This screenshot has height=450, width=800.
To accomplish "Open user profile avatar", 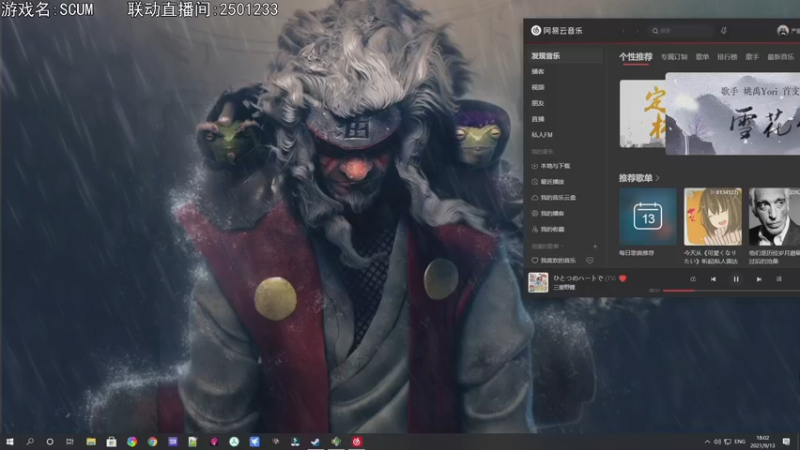I will click(783, 31).
